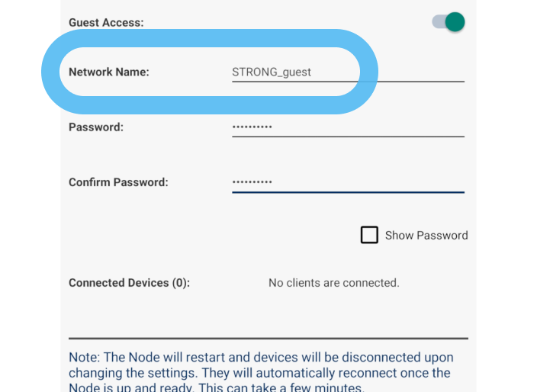This screenshot has height=392, width=537.
Task: Click the "Confirm Password:" label
Action: coord(118,182)
